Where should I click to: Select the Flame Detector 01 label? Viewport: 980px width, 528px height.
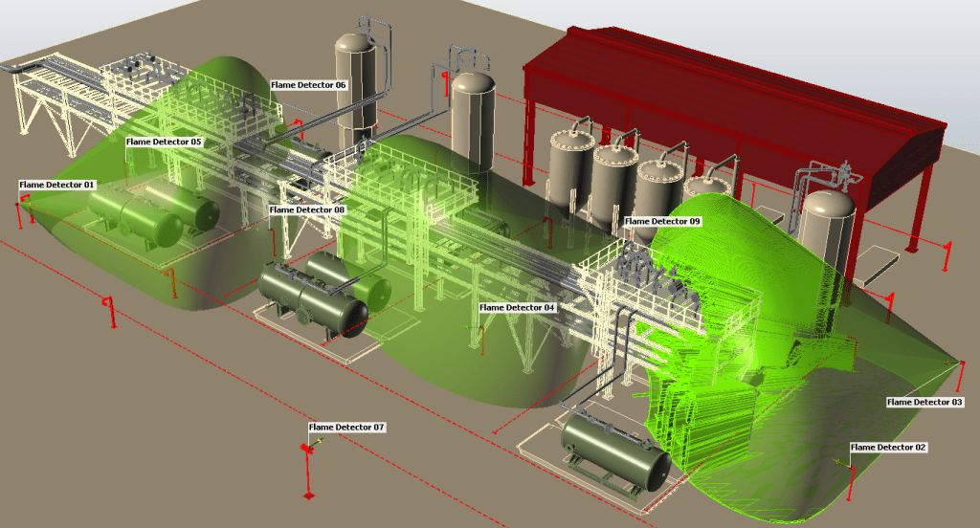(56, 185)
